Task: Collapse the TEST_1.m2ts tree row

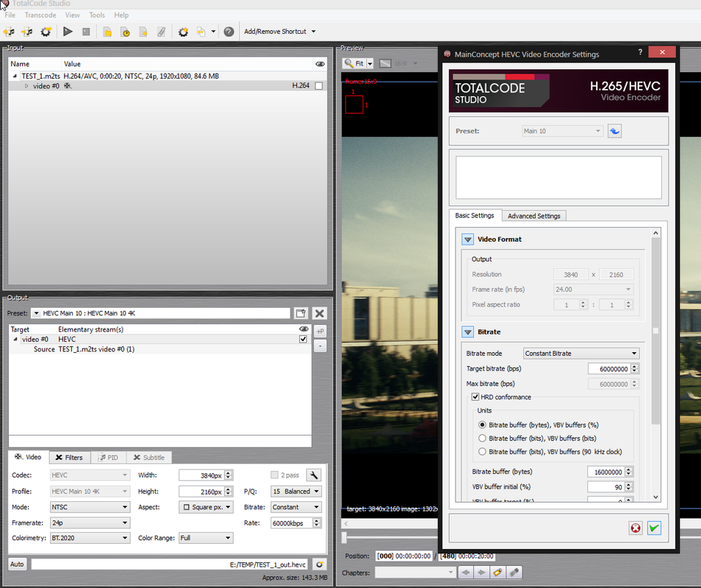Action: tap(15, 76)
